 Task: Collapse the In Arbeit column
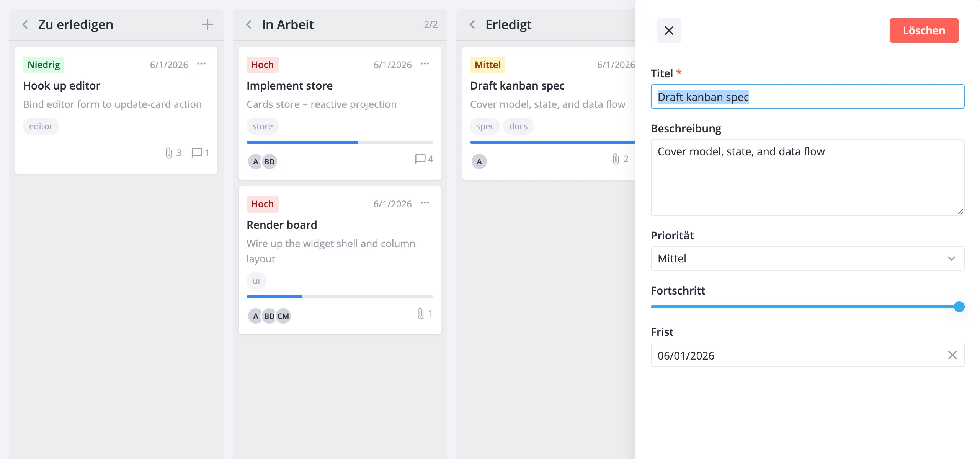click(x=249, y=24)
